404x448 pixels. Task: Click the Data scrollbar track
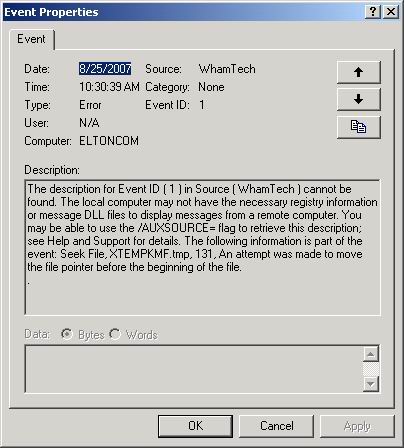[371, 369]
